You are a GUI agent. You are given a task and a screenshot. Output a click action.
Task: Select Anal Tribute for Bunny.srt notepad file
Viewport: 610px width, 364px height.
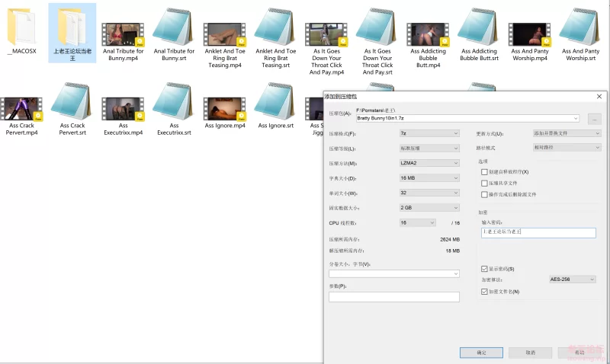(x=174, y=27)
